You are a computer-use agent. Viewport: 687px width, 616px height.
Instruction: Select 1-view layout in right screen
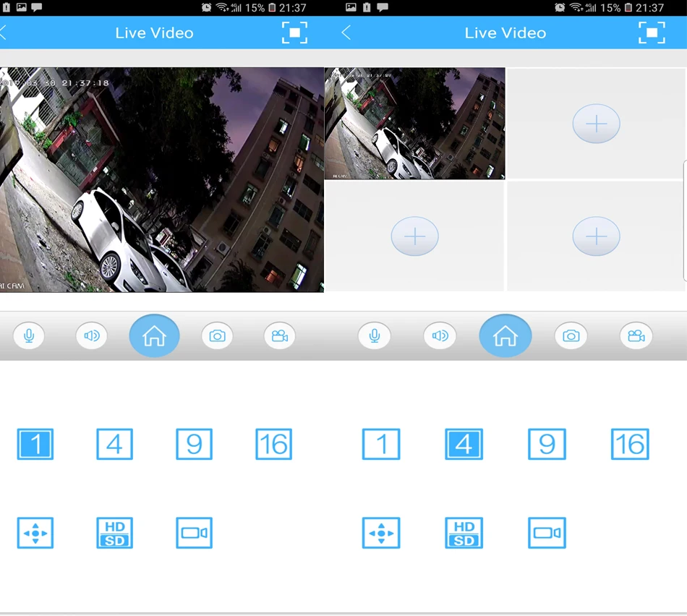[380, 444]
